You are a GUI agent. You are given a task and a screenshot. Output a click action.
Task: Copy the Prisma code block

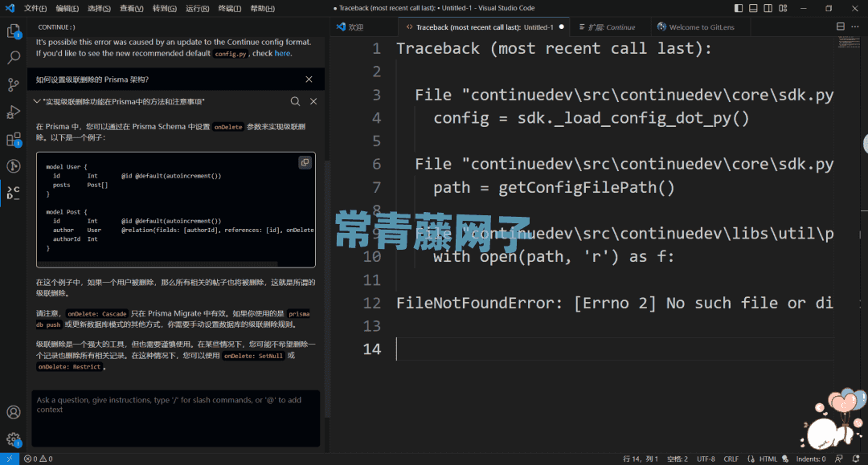pos(305,162)
